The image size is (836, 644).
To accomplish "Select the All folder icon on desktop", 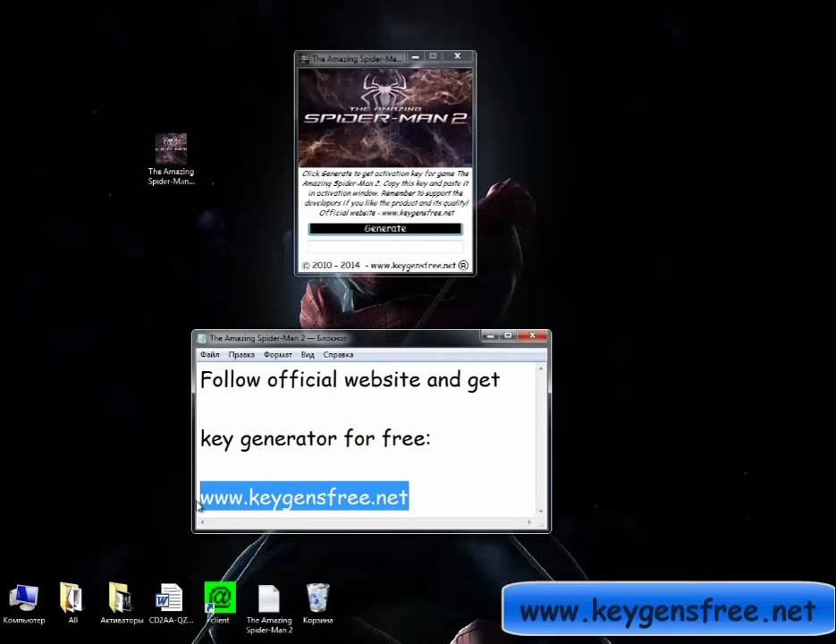I will click(72, 604).
